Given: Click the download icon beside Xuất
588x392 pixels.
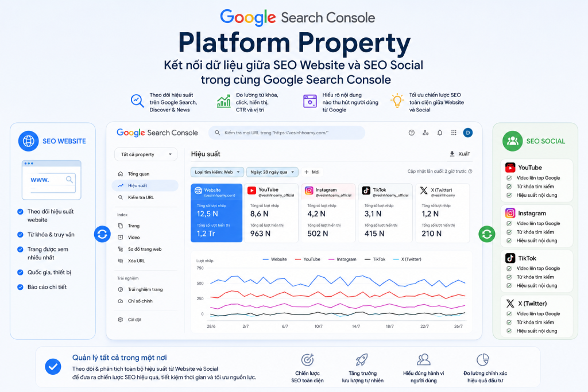Looking at the screenshot, I should tap(452, 154).
